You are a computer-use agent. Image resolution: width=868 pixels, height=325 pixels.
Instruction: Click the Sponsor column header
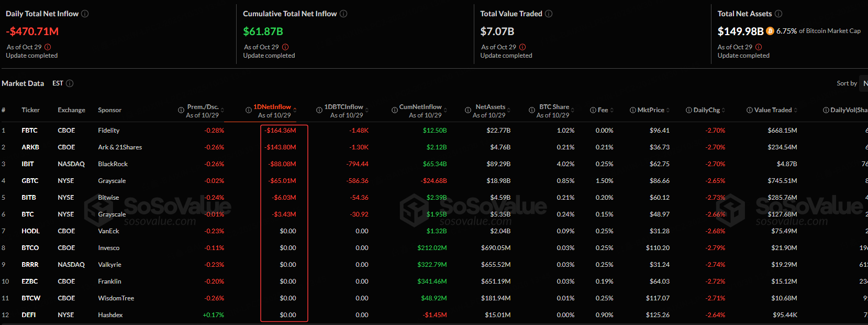(x=110, y=110)
